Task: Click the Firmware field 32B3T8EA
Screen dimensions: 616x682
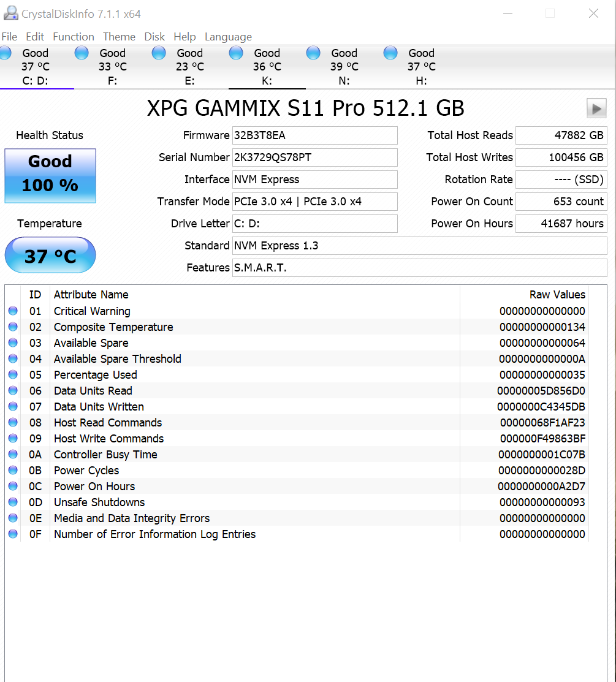Action: pyautogui.click(x=314, y=135)
